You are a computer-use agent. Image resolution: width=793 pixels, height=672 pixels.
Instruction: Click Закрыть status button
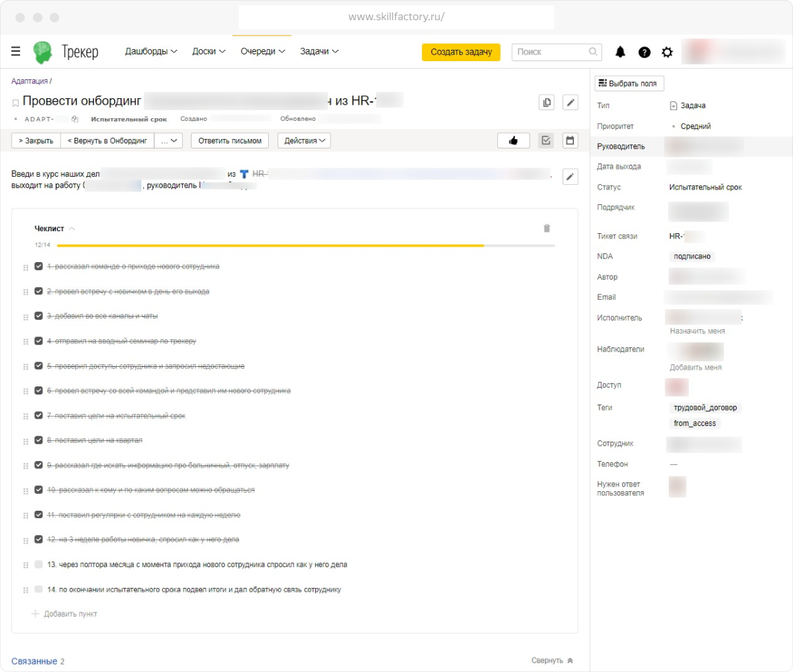(x=36, y=140)
